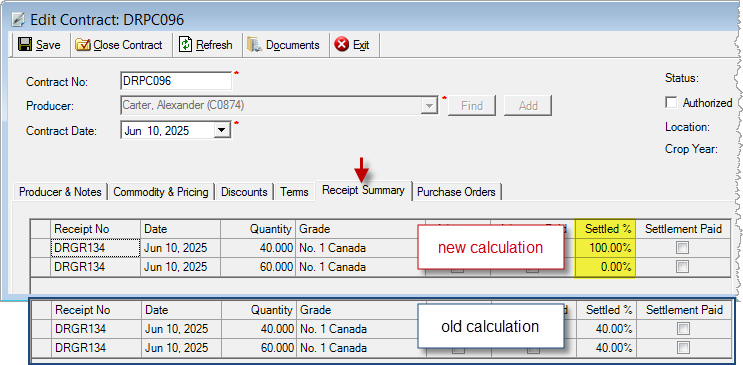Open the Terms tab
The height and width of the screenshot is (365, 743).
point(294,192)
